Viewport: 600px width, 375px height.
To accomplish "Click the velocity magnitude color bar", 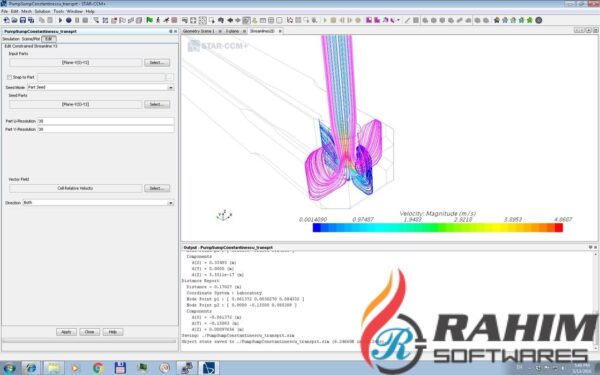I will coord(438,228).
